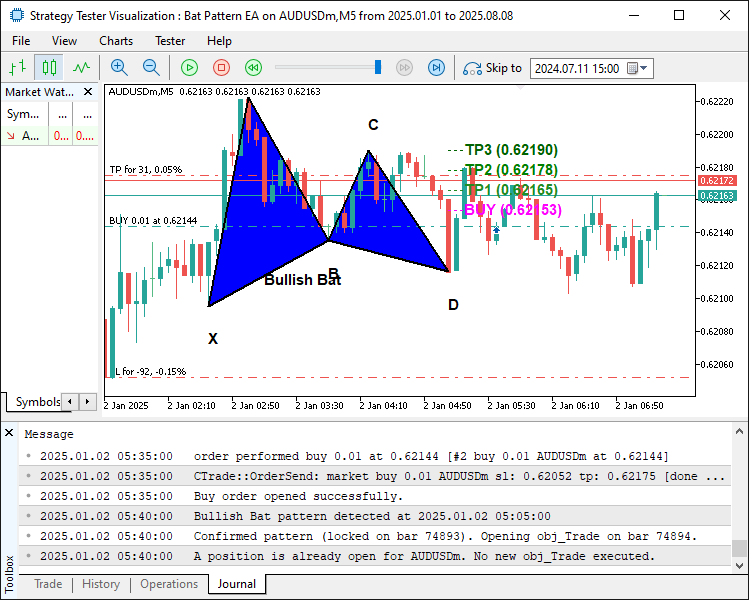Open the Help menu
The height and width of the screenshot is (600, 749).
coord(219,41)
